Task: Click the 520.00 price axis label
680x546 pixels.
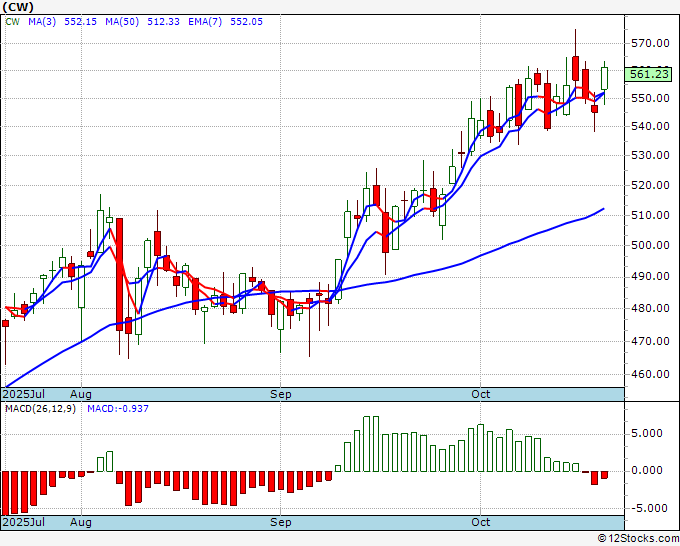Action: tap(650, 185)
